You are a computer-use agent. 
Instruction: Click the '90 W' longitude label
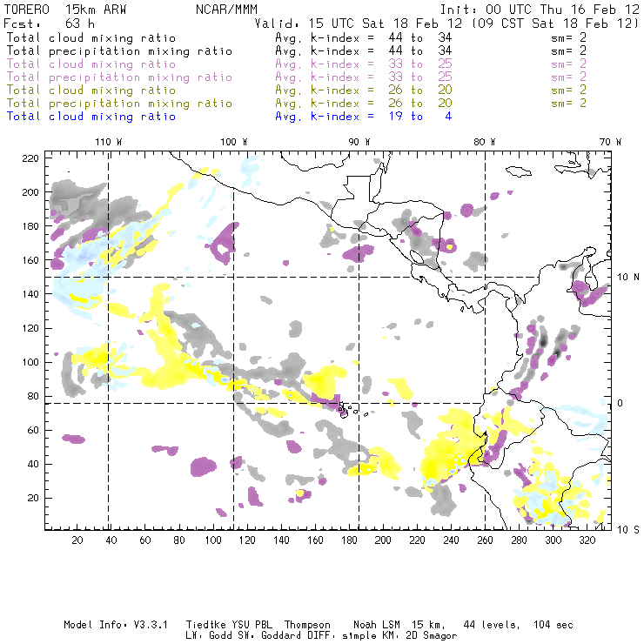pyautogui.click(x=359, y=142)
